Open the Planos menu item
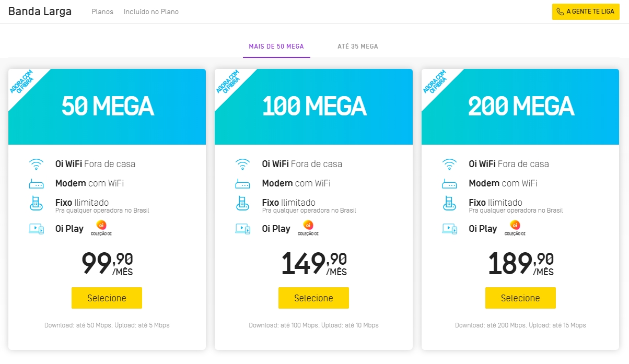 click(102, 11)
